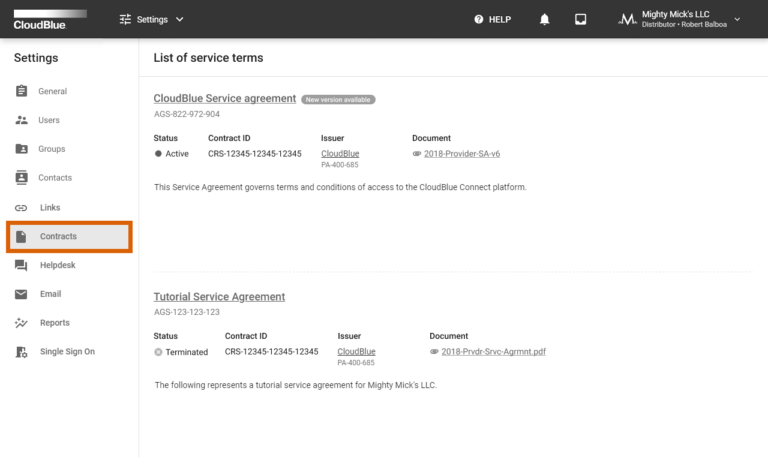768x457 pixels.
Task: Click the Terminated status cross icon
Action: [x=158, y=352]
